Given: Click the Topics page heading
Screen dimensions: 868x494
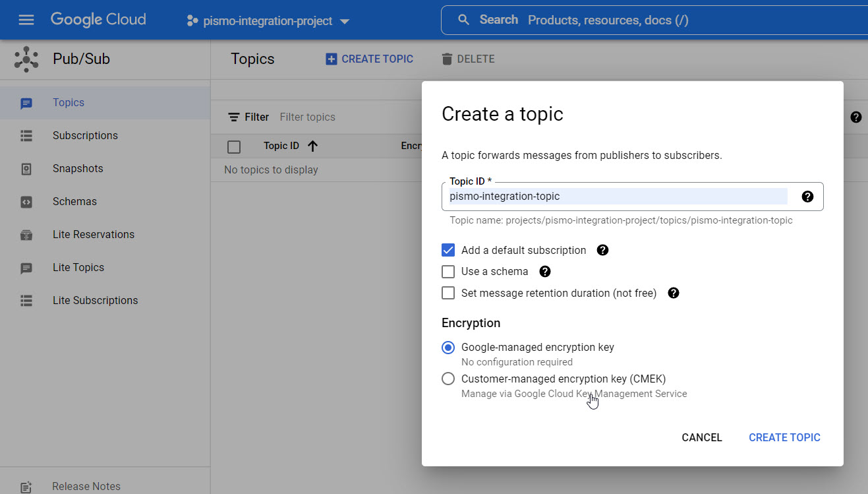Looking at the screenshot, I should click(x=252, y=59).
